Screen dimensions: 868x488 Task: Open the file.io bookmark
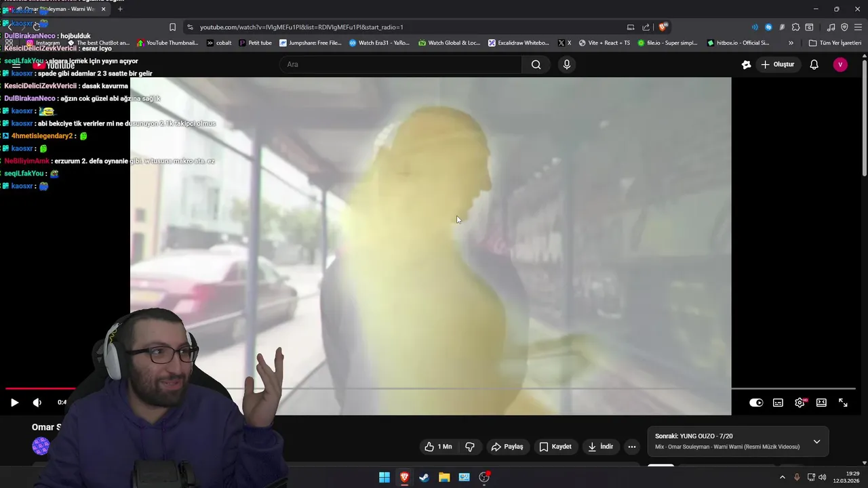coord(667,43)
